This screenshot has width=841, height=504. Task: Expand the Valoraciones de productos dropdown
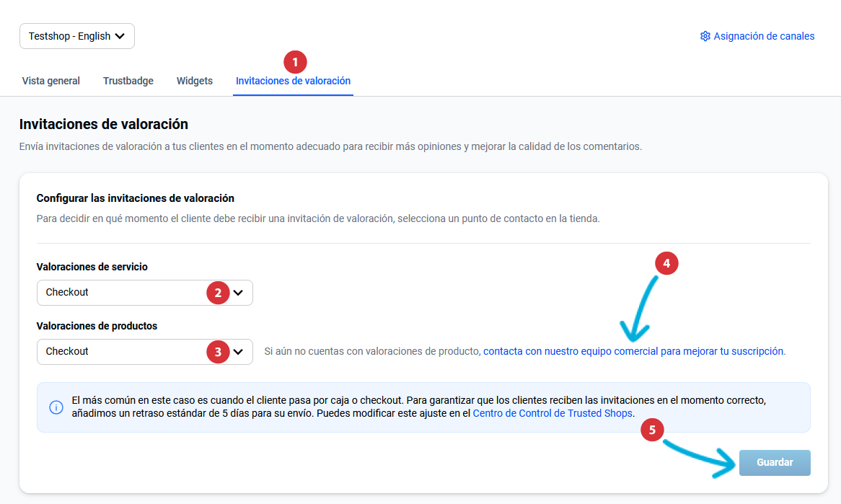[144, 352]
